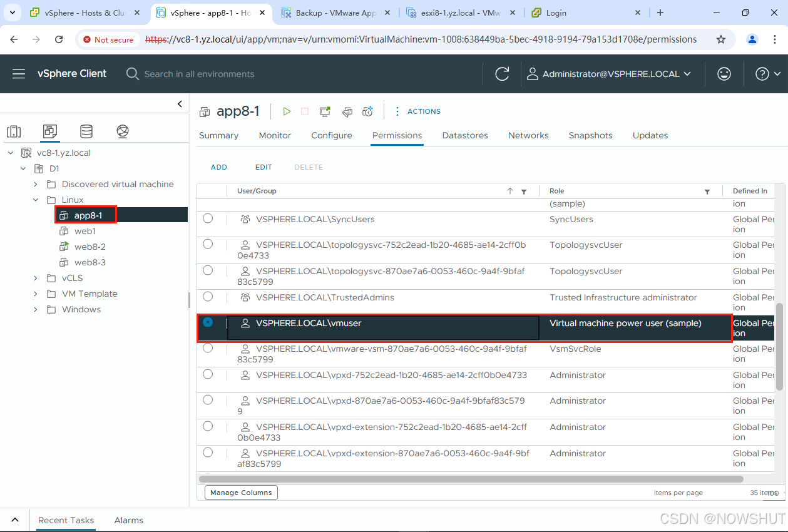Open the ACTIONS menu

click(x=417, y=111)
